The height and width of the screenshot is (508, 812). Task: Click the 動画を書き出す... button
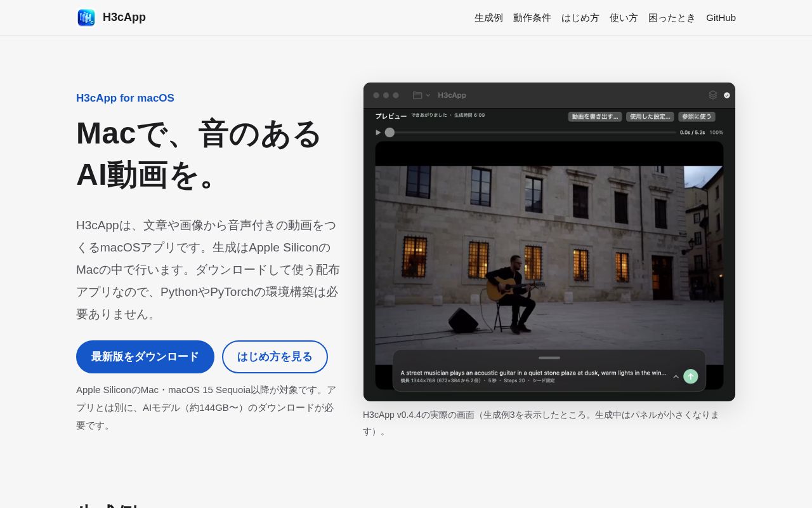point(595,117)
